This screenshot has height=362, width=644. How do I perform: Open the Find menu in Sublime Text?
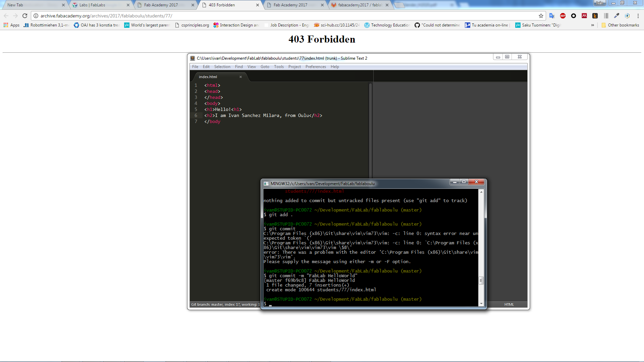click(x=239, y=67)
